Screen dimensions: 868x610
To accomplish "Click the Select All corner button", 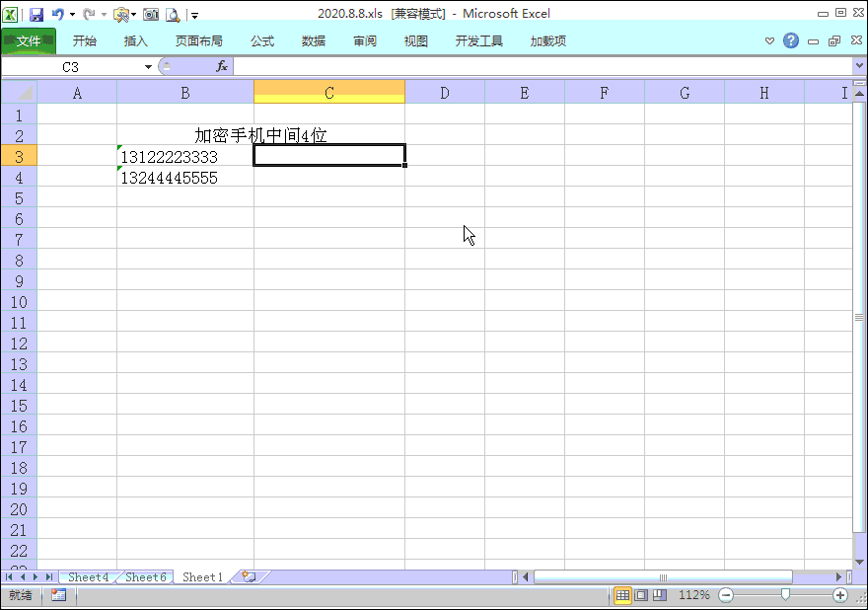I will coord(19,92).
